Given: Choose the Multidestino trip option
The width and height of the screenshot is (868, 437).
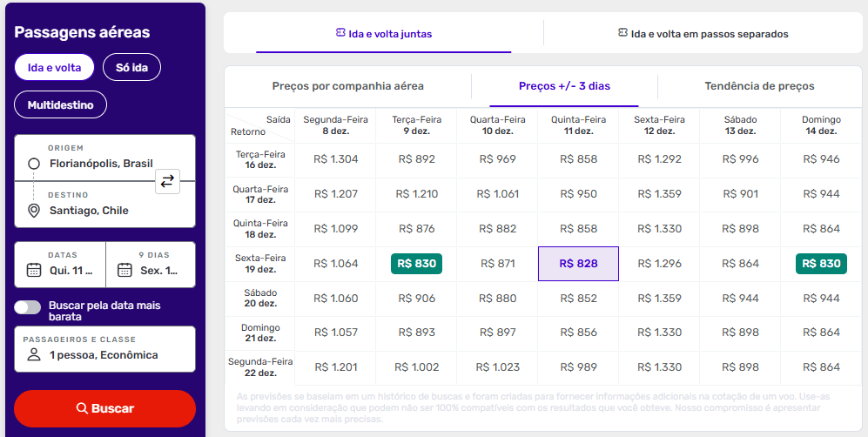Looking at the screenshot, I should tap(60, 104).
